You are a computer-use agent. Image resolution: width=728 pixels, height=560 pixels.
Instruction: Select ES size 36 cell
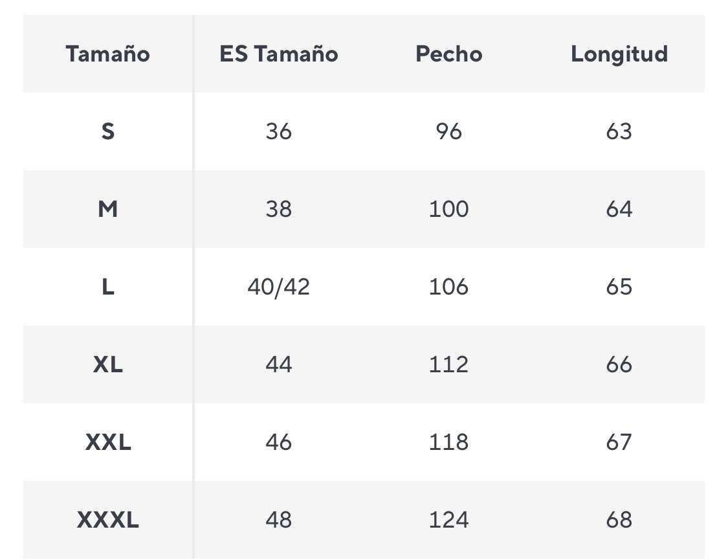tap(278, 131)
